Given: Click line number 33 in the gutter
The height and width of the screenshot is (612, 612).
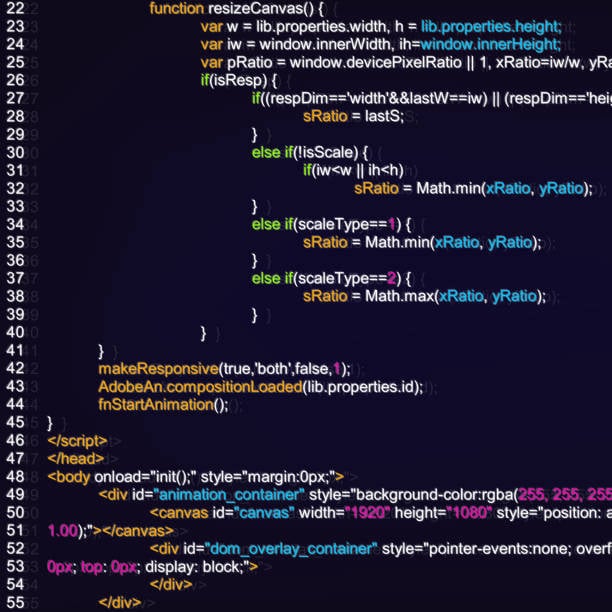Looking at the screenshot, I should coord(15,206).
